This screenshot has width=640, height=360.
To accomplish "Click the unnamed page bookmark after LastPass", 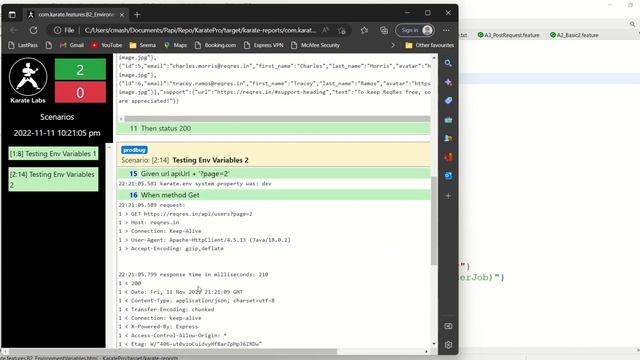I will (x=49, y=45).
